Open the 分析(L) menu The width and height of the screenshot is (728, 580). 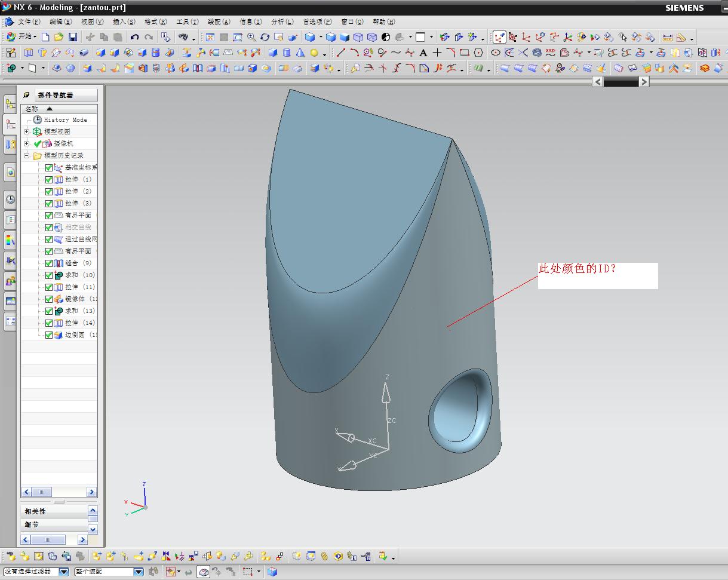point(282,22)
